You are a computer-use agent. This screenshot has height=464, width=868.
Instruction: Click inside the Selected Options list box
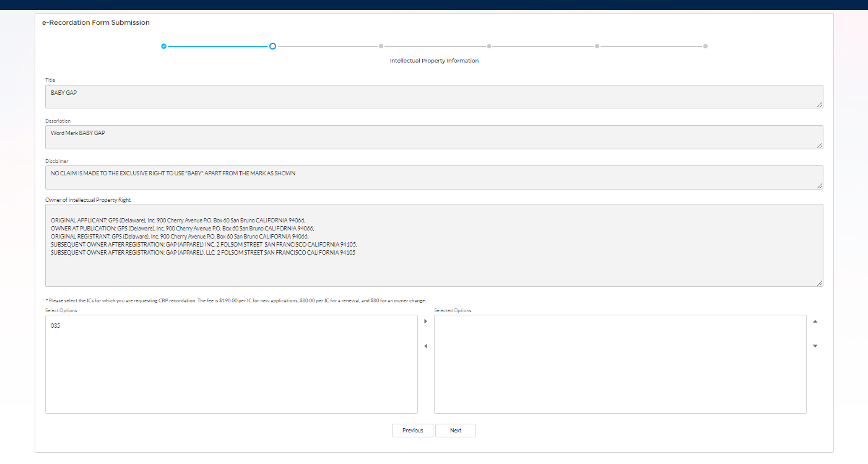click(620, 364)
